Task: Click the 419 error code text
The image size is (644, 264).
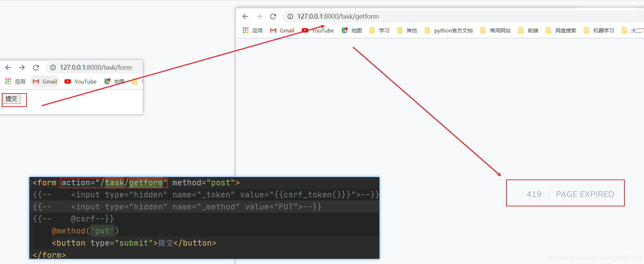Action: (x=534, y=194)
